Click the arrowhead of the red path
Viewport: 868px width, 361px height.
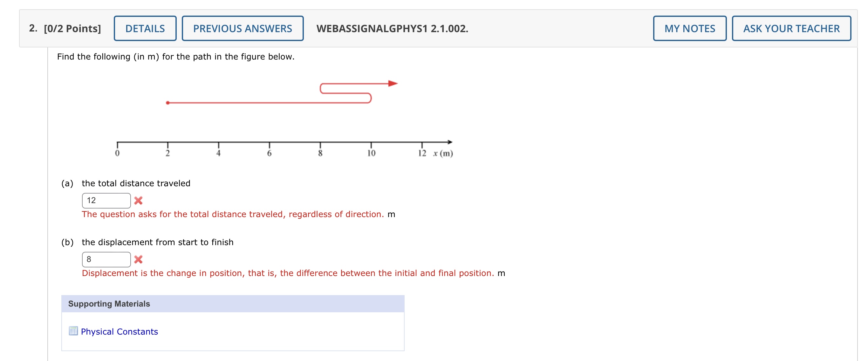pyautogui.click(x=393, y=83)
